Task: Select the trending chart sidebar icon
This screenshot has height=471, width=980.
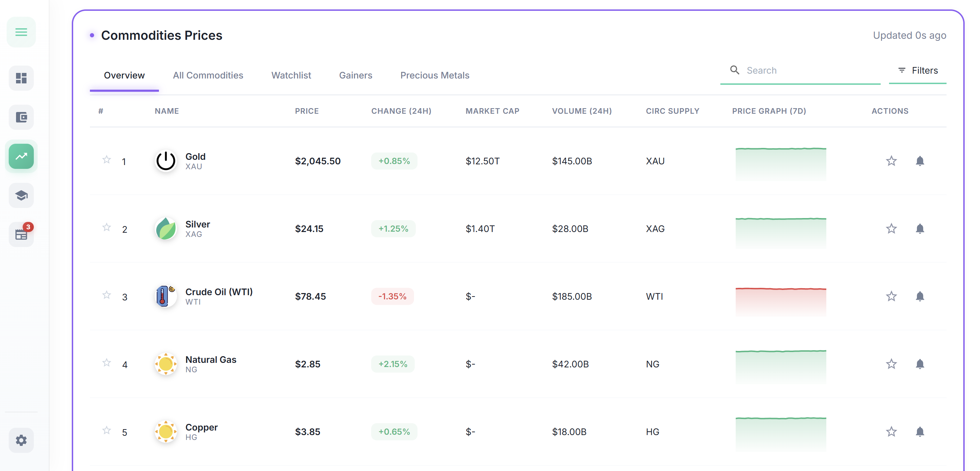Action: click(x=21, y=156)
